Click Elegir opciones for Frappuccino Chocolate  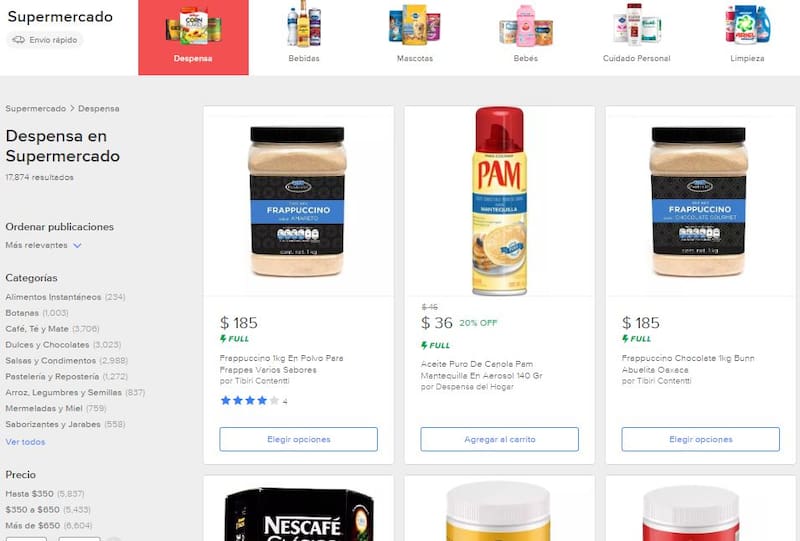(701, 439)
